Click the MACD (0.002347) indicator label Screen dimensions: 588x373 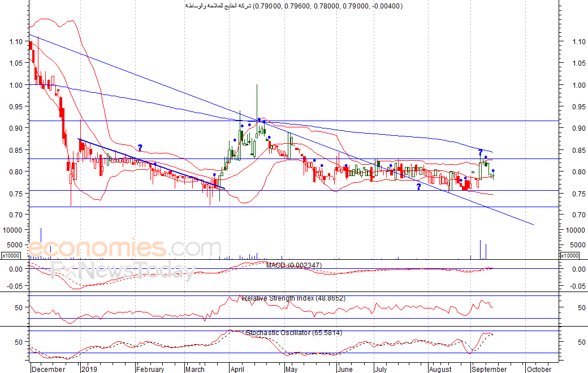coord(293,265)
